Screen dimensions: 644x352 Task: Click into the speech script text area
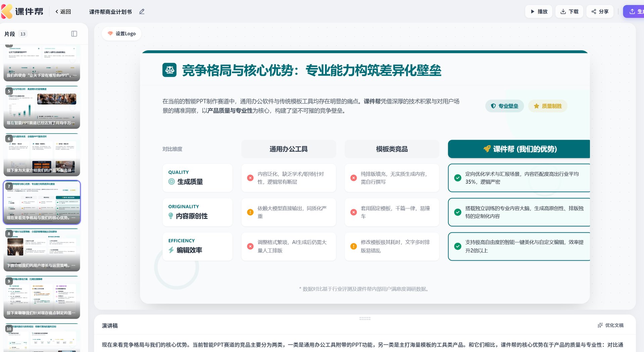point(363,345)
